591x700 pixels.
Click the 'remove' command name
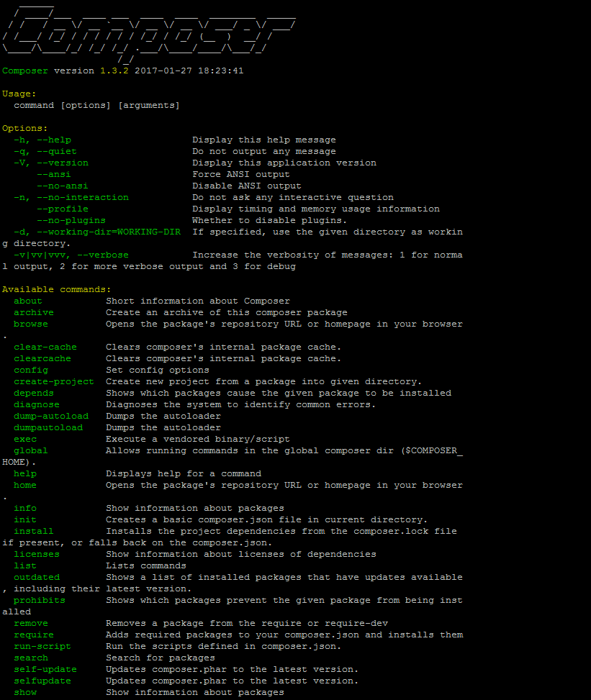tap(31, 623)
